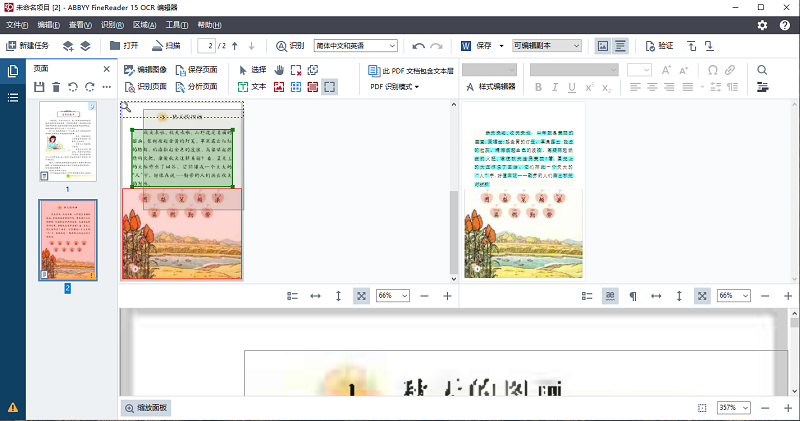This screenshot has width=800, height=421.
Task: Start scanning with the 扫描 button
Action: [x=166, y=46]
